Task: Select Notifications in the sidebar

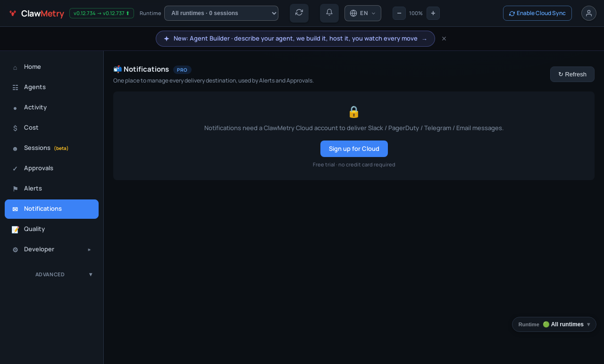Action: pyautogui.click(x=52, y=209)
